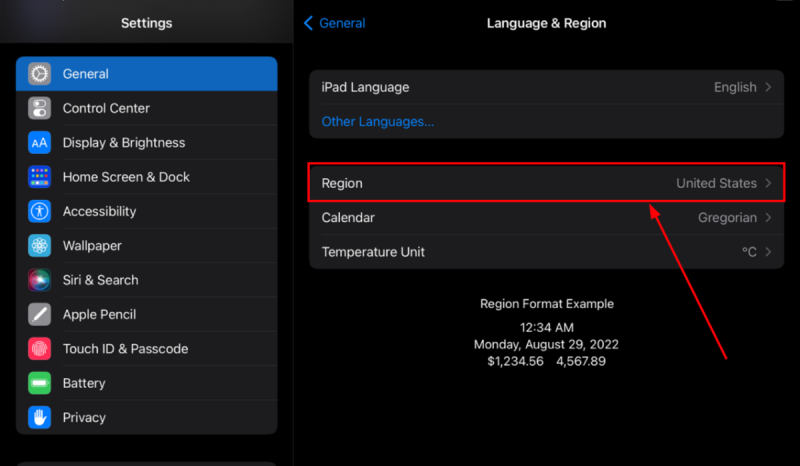This screenshot has width=800, height=466.
Task: Tap the General gear icon
Action: pyautogui.click(x=40, y=74)
